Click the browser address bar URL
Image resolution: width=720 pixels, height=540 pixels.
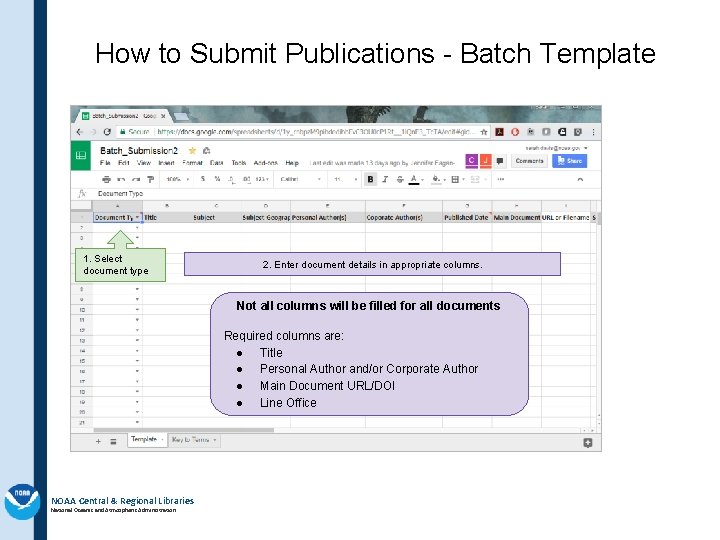(316, 132)
